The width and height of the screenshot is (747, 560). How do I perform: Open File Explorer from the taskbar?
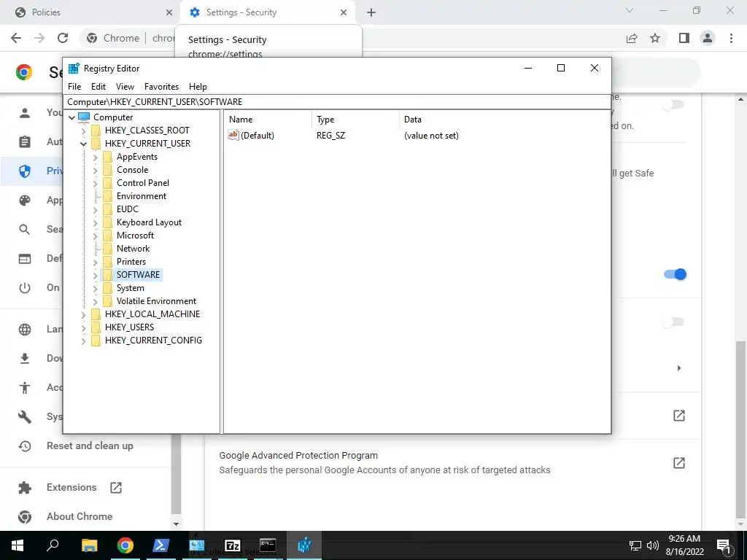[89, 545]
